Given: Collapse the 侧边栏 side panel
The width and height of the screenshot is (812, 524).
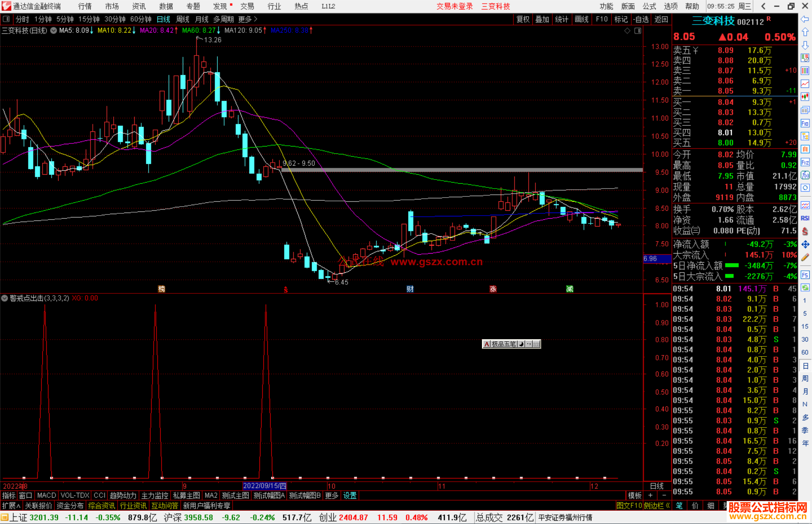Looking at the screenshot, I should (x=657, y=506).
